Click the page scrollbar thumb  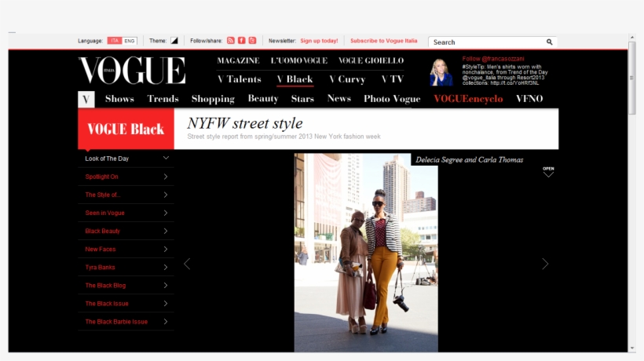point(631,78)
